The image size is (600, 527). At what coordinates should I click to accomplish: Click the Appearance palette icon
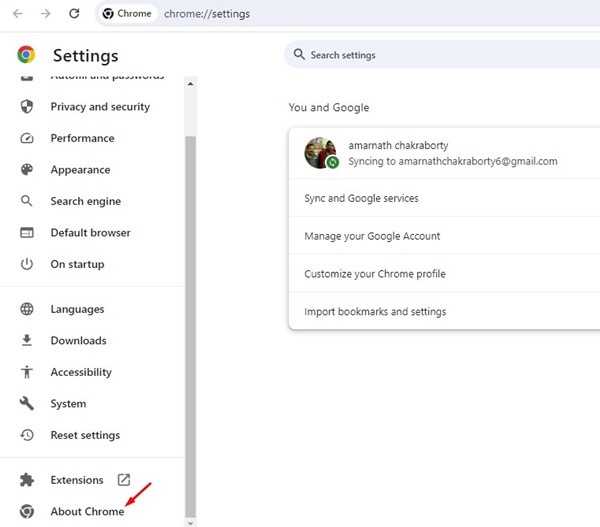pyautogui.click(x=28, y=170)
